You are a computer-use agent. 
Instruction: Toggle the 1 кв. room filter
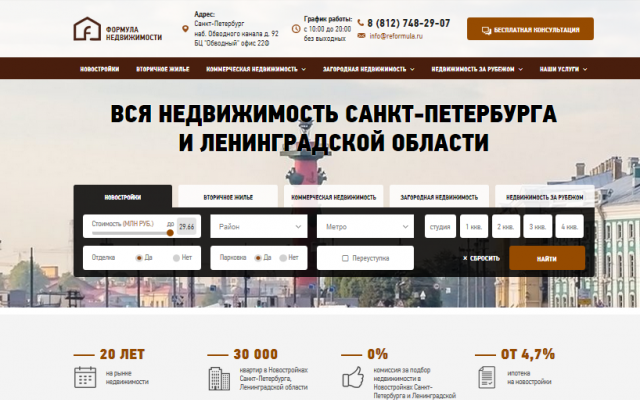474,226
